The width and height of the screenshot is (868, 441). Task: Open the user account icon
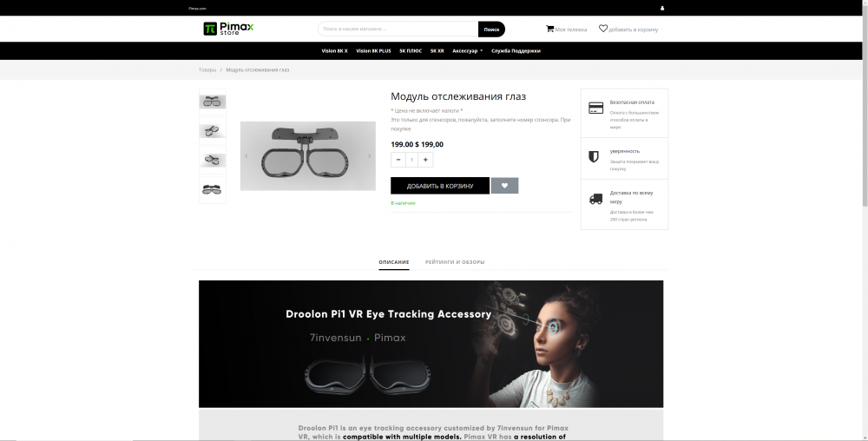(662, 9)
